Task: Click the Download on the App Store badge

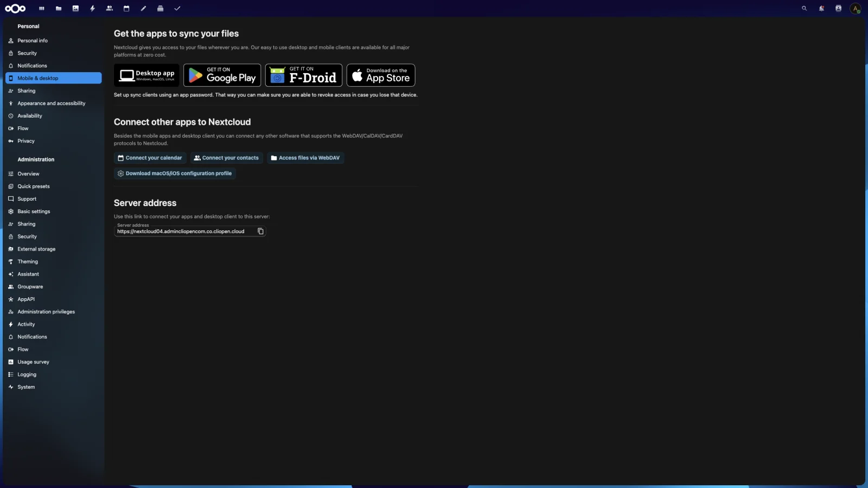Action: pyautogui.click(x=381, y=75)
